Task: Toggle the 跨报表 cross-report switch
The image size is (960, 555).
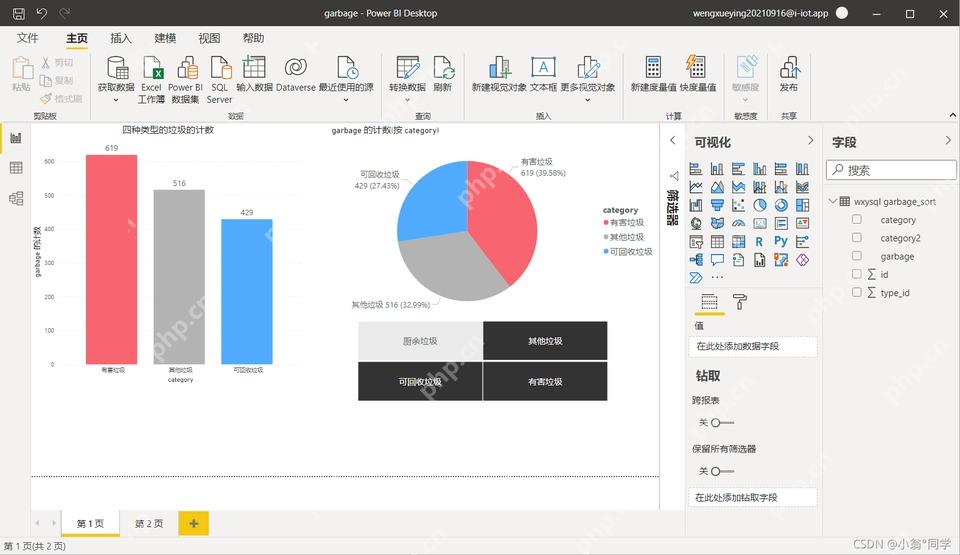Action: coord(722,423)
